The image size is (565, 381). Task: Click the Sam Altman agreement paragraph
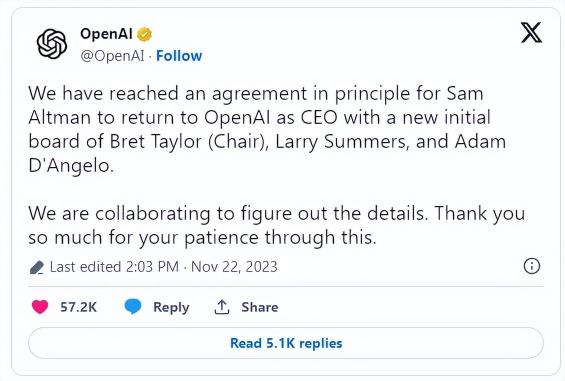pos(267,129)
